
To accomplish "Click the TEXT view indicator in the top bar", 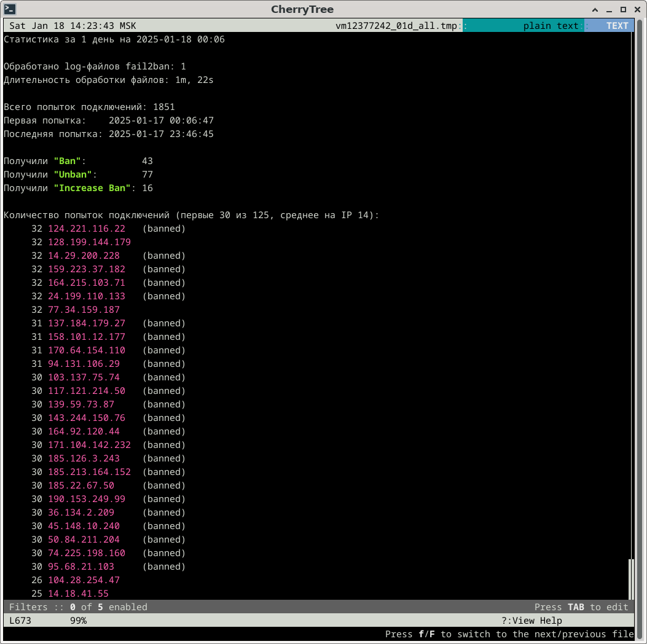I will (617, 26).
